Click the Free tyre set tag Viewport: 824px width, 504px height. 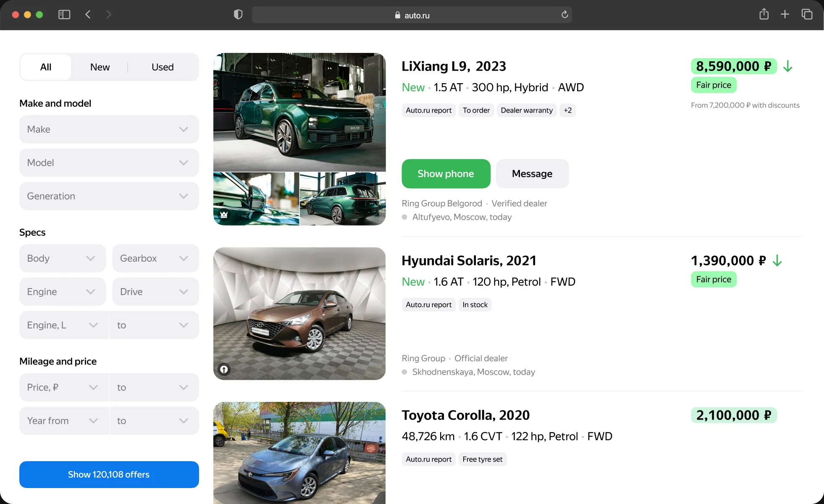tap(483, 459)
